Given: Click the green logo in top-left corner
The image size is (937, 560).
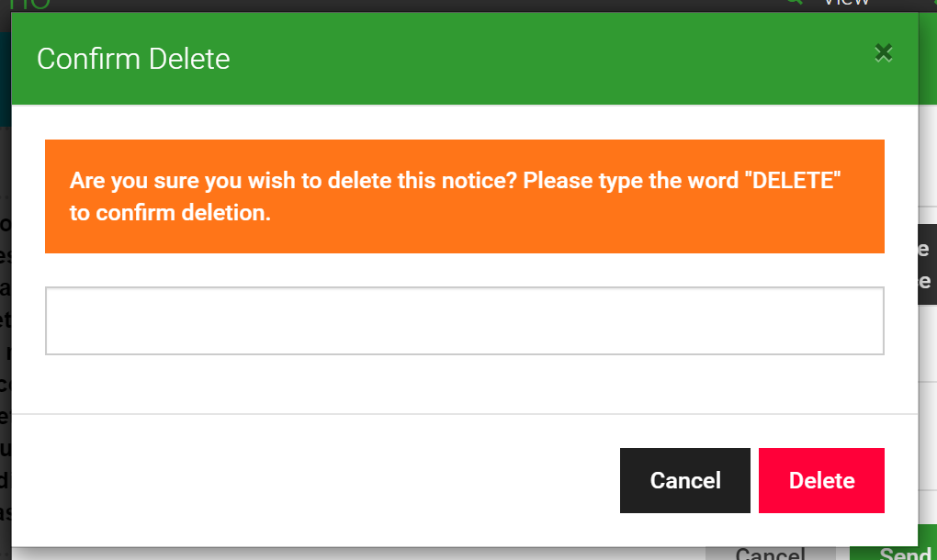Looking at the screenshot, I should [28, 5].
